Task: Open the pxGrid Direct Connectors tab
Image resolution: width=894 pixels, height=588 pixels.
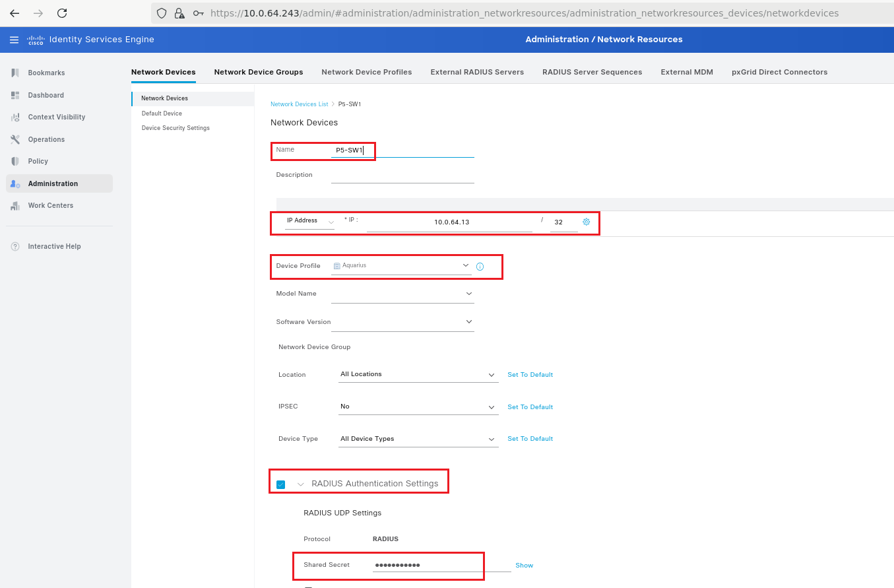Action: [779, 72]
